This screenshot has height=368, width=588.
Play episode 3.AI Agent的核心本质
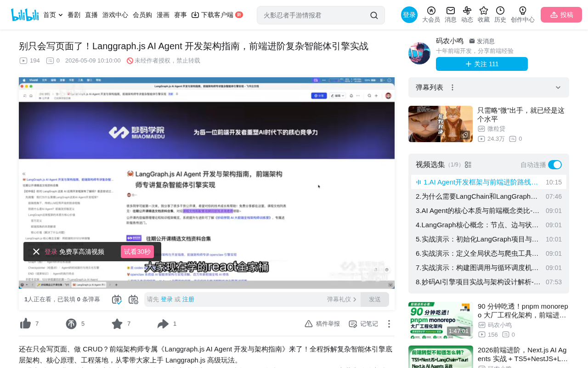click(x=489, y=211)
